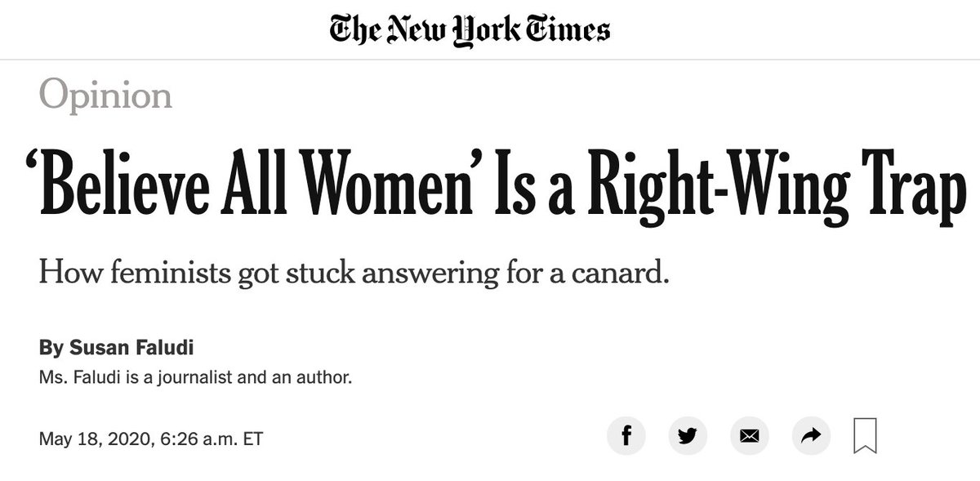Go to The New York Times homepage logo
This screenshot has width=980, height=481.
(470, 29)
